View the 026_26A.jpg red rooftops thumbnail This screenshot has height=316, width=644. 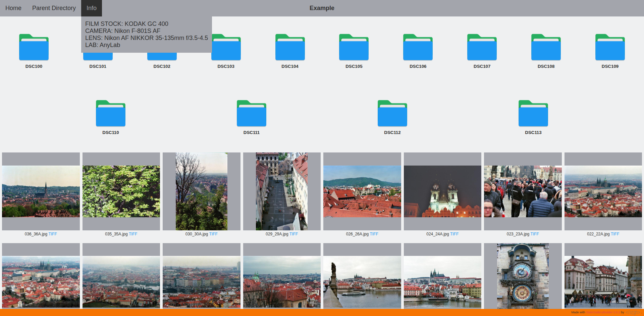[362, 191]
